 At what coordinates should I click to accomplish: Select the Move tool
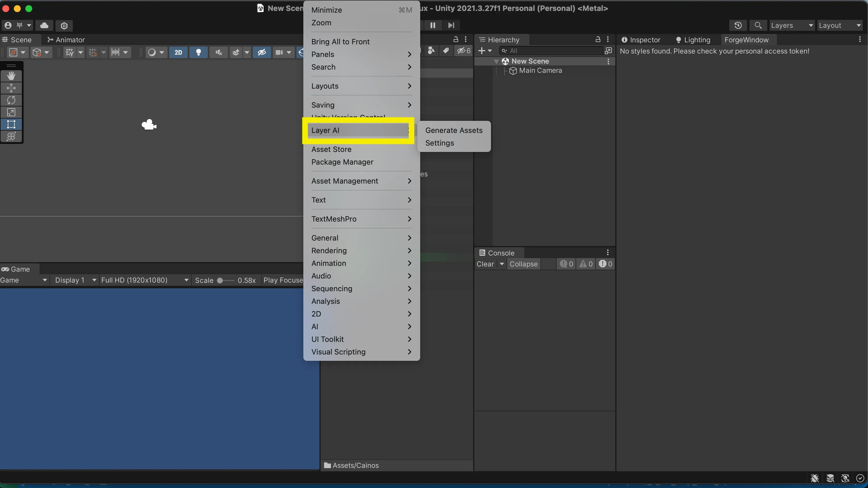point(11,88)
